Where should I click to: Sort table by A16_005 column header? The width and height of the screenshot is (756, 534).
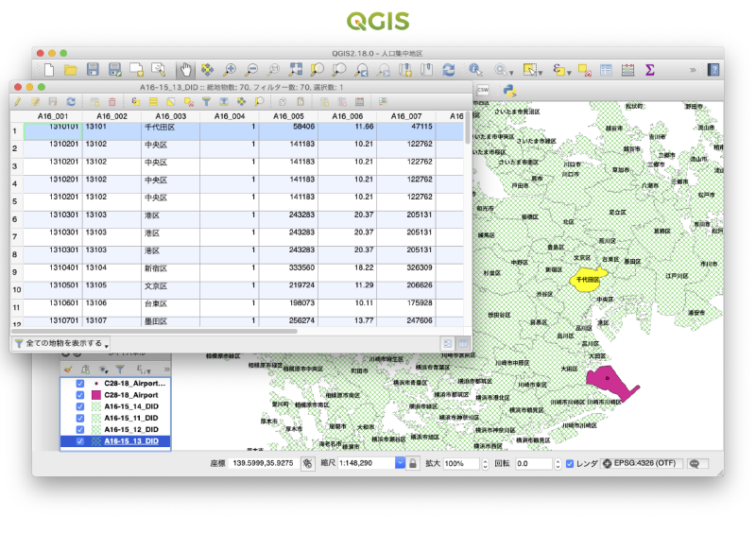(288, 116)
